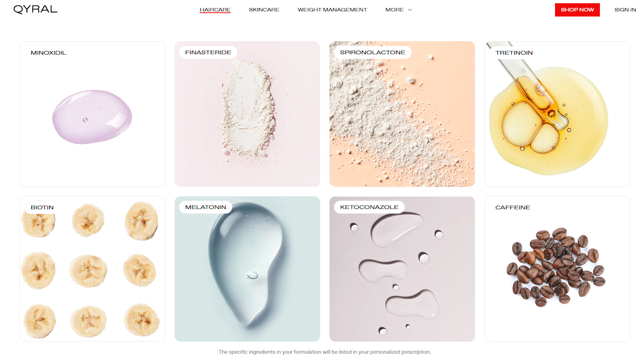644x361 pixels.
Task: Open the Sign In link
Action: point(625,9)
